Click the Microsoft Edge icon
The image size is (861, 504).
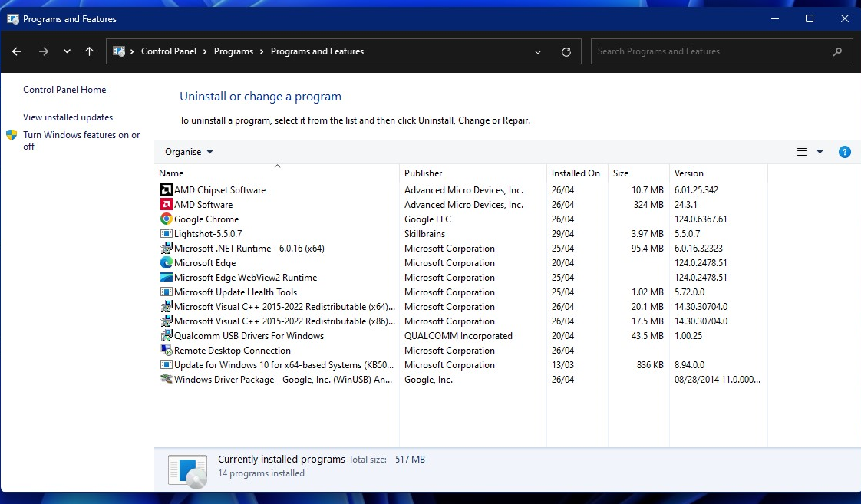[x=166, y=262]
